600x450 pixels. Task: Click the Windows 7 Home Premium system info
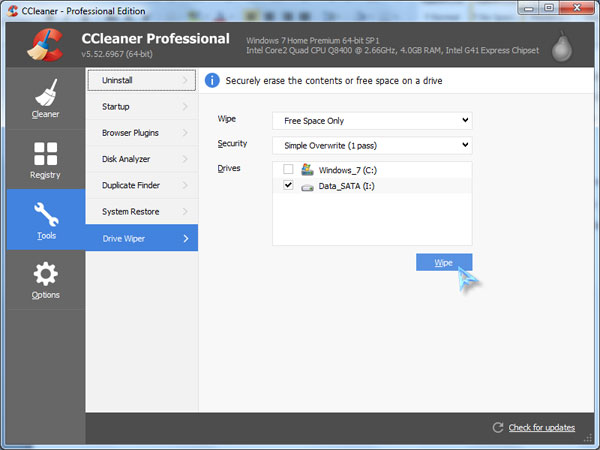tap(312, 41)
